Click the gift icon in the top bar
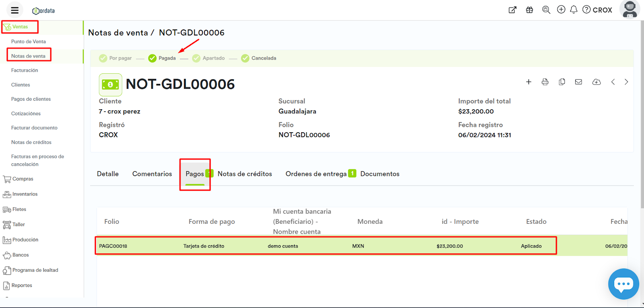644x308 pixels. [529, 10]
